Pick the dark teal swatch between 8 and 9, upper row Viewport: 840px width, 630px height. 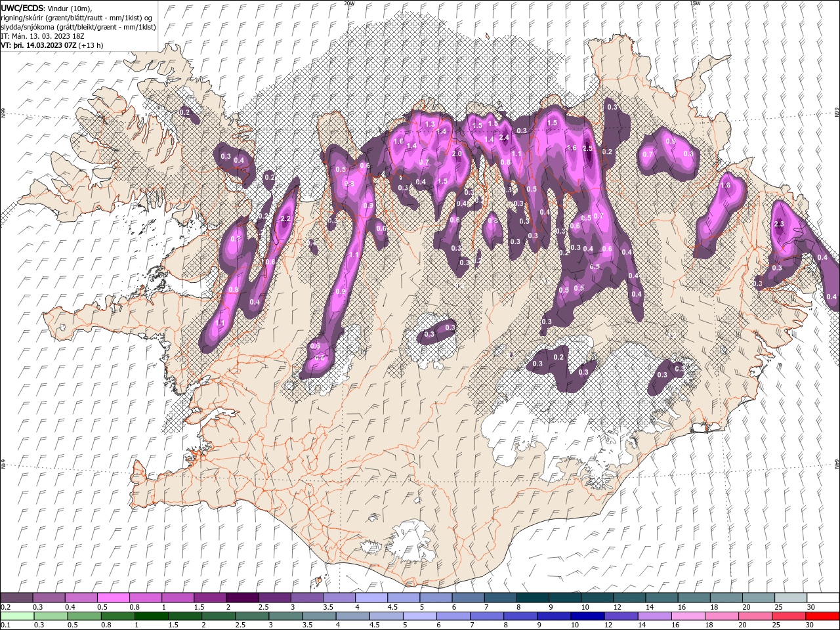(x=532, y=598)
